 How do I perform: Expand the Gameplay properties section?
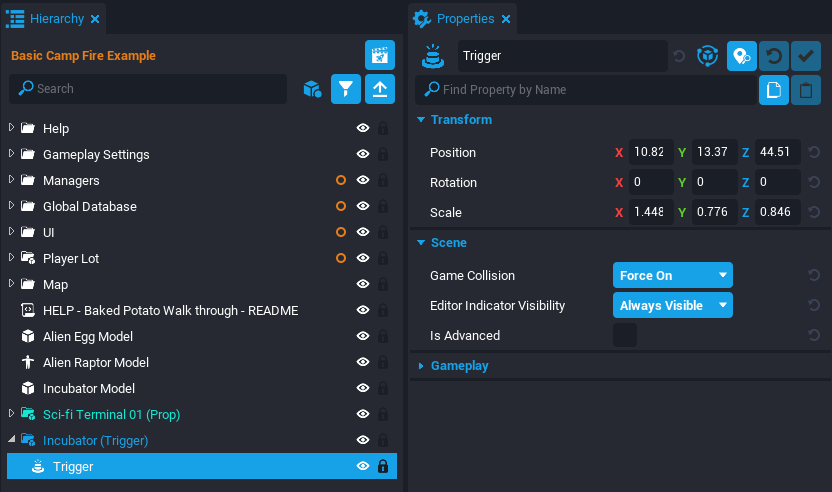pyautogui.click(x=459, y=366)
